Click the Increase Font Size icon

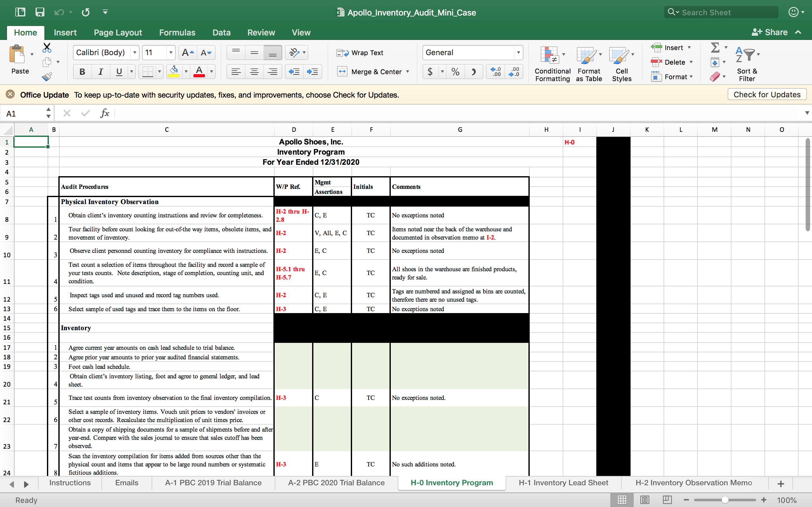(x=187, y=53)
